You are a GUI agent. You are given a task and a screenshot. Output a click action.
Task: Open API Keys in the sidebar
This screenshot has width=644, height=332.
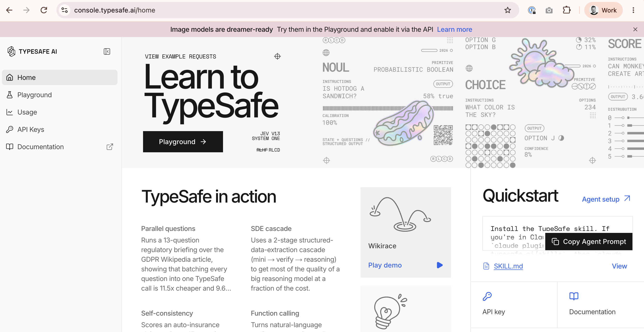tap(59, 129)
